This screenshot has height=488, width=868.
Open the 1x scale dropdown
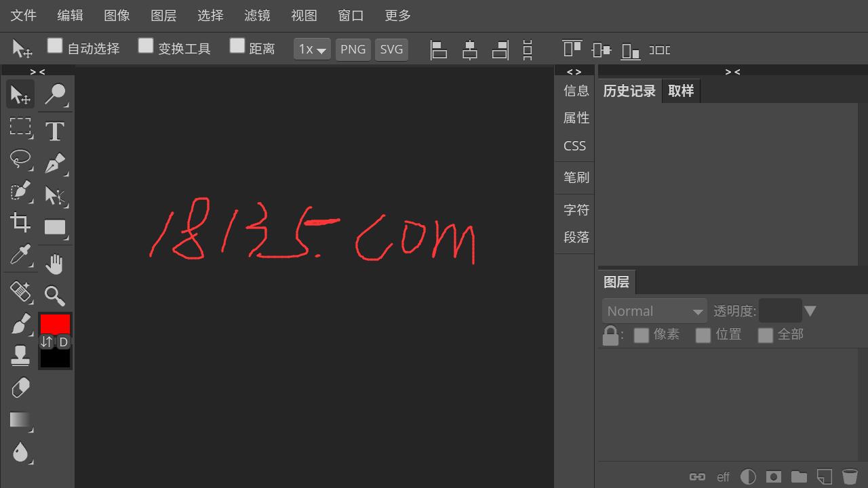[x=312, y=49]
